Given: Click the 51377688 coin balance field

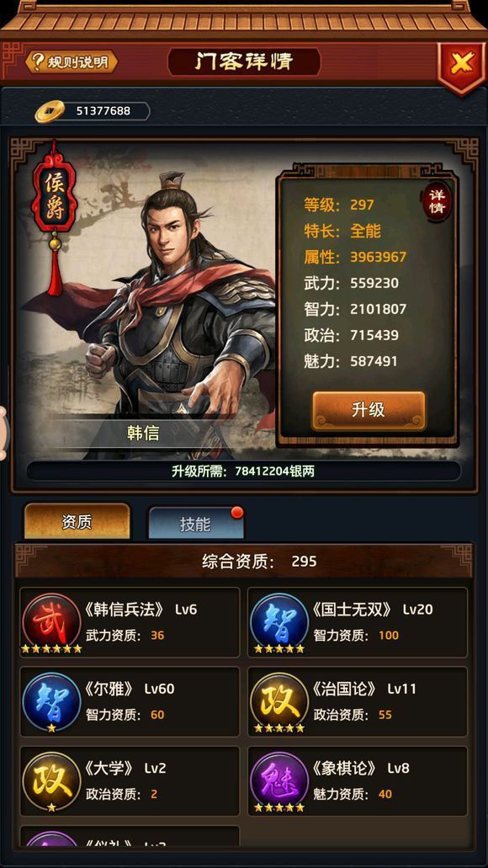Looking at the screenshot, I should pyautogui.click(x=103, y=111).
